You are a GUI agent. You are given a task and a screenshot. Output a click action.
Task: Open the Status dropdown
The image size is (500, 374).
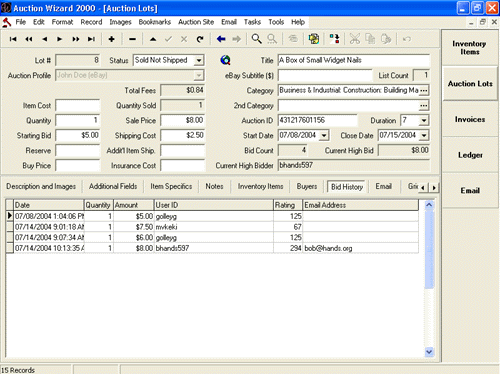point(199,61)
